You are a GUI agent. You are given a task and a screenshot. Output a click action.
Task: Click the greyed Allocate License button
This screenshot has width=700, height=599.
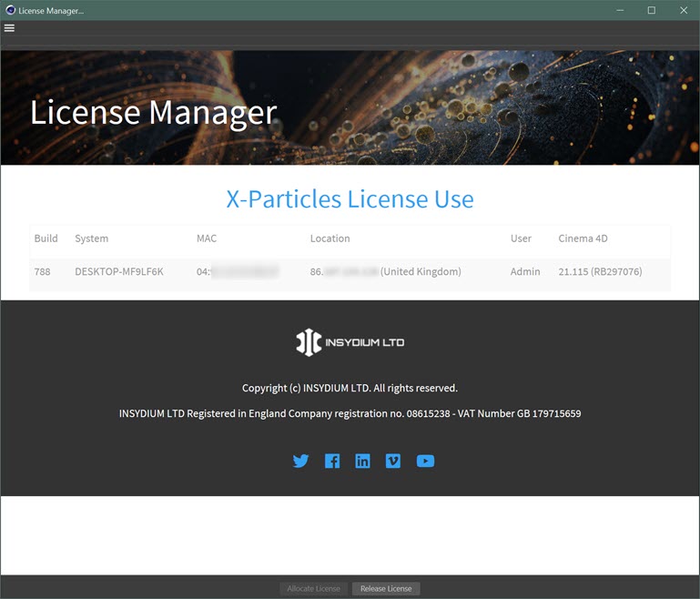pyautogui.click(x=314, y=589)
